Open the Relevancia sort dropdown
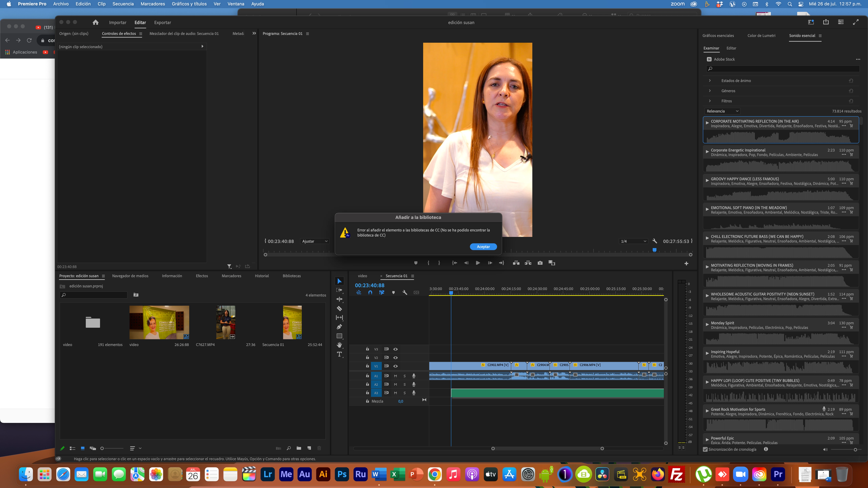Screen dimensions: 868x488 (x=722, y=111)
